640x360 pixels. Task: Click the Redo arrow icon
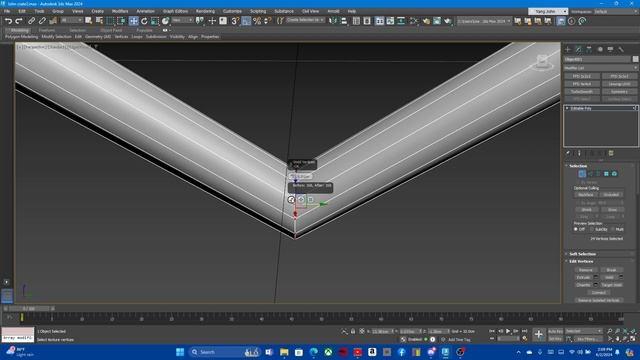pyautogui.click(x=19, y=21)
